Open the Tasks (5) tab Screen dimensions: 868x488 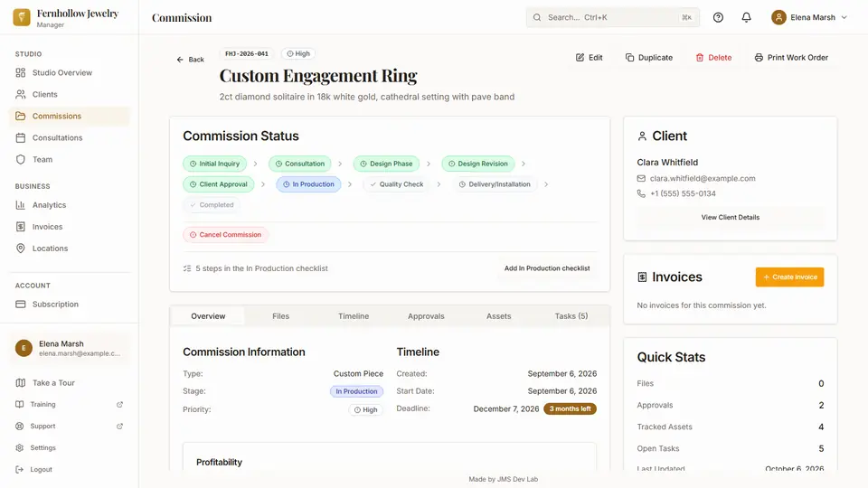click(571, 316)
